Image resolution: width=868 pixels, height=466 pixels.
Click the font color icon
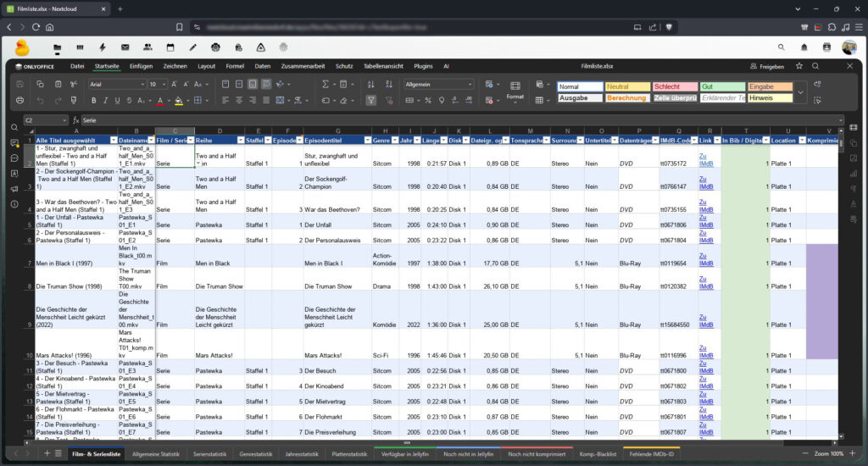(x=159, y=100)
